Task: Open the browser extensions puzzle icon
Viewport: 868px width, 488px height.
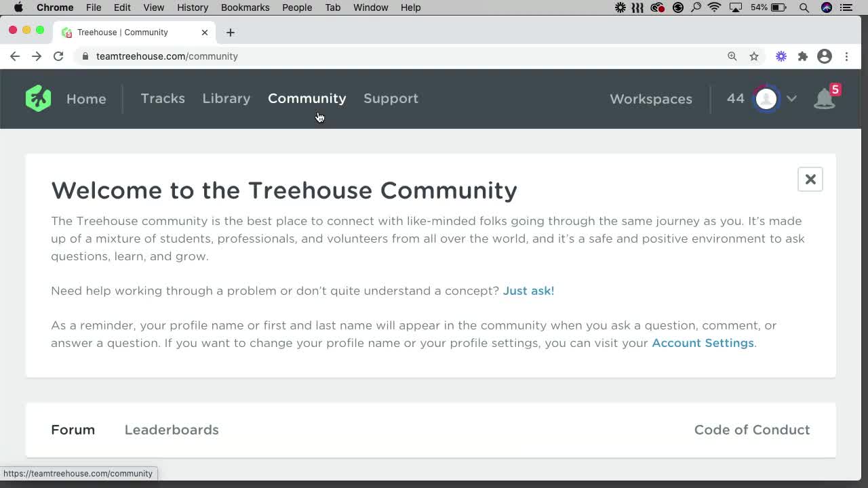Action: click(803, 56)
